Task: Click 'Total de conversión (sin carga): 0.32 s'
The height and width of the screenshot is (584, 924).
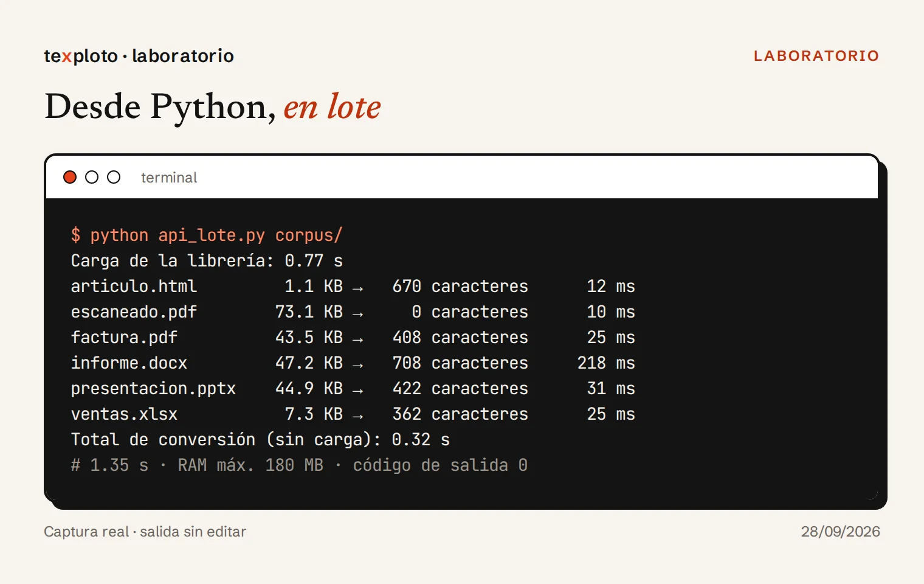Action: (x=260, y=440)
